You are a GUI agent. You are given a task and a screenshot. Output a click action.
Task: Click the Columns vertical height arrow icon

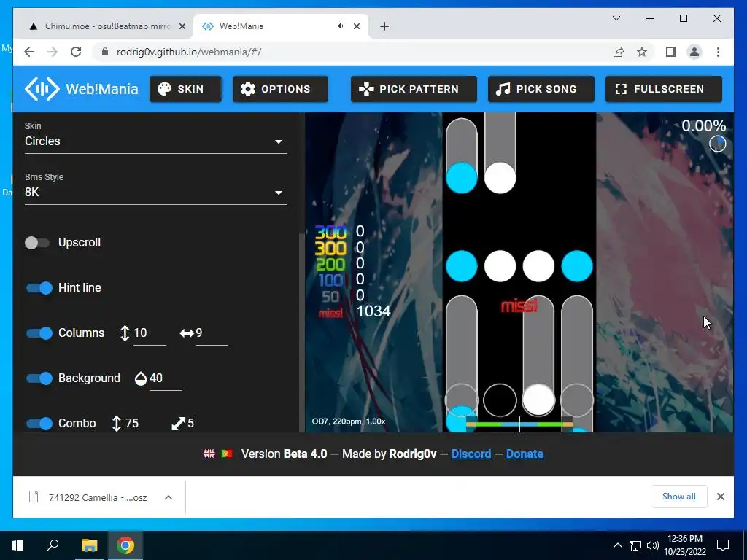125,332
